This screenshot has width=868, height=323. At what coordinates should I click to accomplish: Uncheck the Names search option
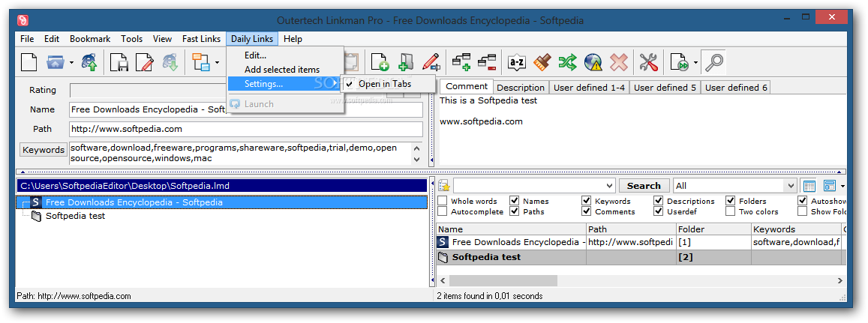514,201
